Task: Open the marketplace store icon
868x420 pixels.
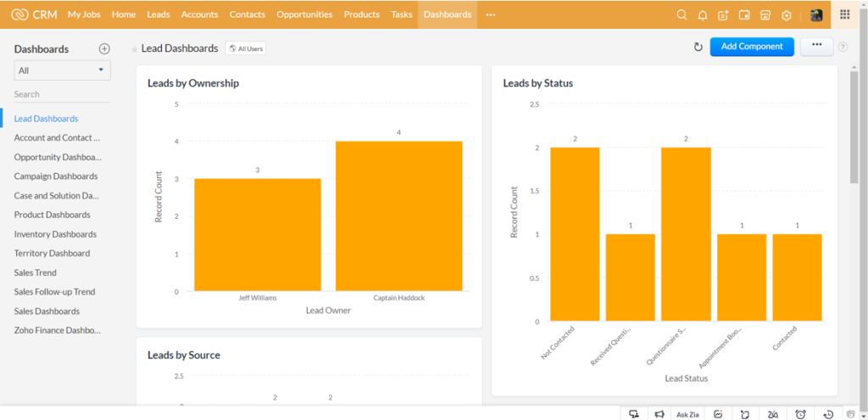Action: pyautogui.click(x=765, y=15)
